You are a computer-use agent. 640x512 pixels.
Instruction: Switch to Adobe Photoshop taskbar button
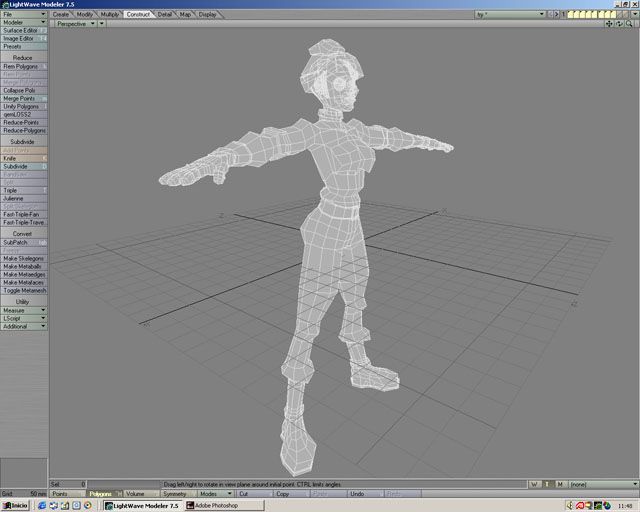(x=224, y=505)
